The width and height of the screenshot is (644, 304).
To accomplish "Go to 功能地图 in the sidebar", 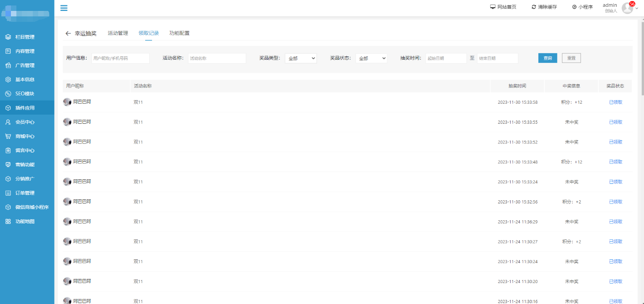I will 25,222.
